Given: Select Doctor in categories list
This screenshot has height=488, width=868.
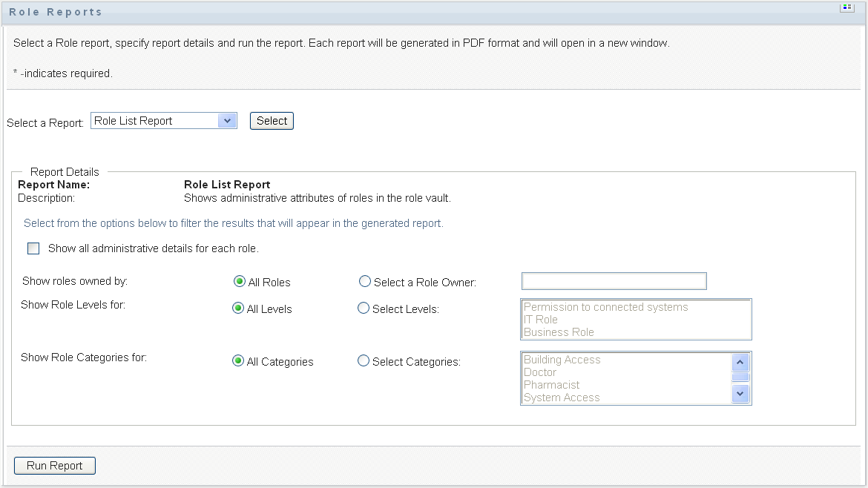Looking at the screenshot, I should 540,372.
